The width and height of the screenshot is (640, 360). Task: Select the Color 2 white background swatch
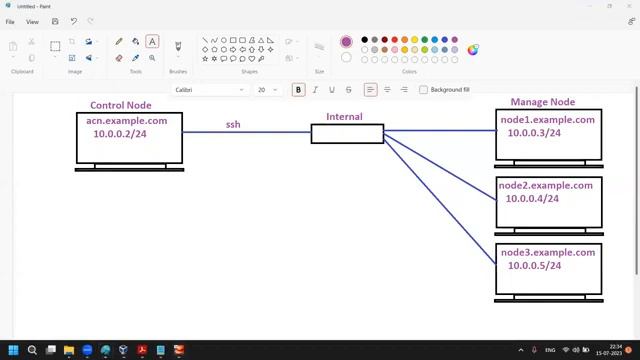click(x=346, y=58)
